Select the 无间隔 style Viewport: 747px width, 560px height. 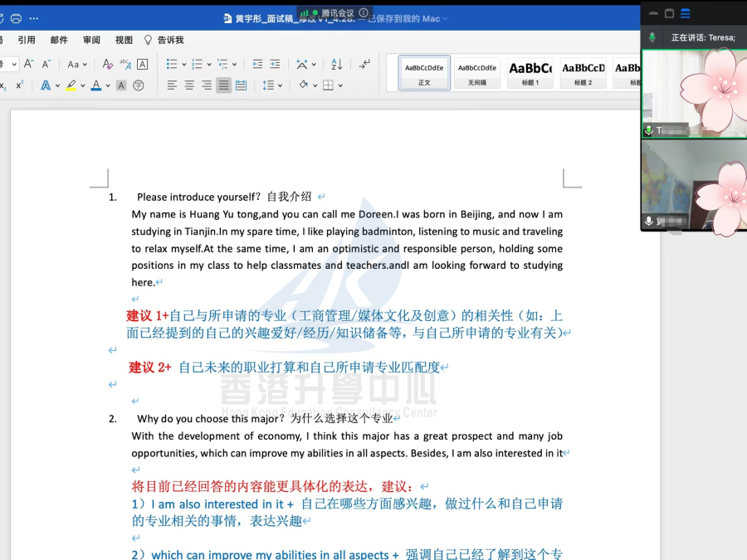coord(477,72)
